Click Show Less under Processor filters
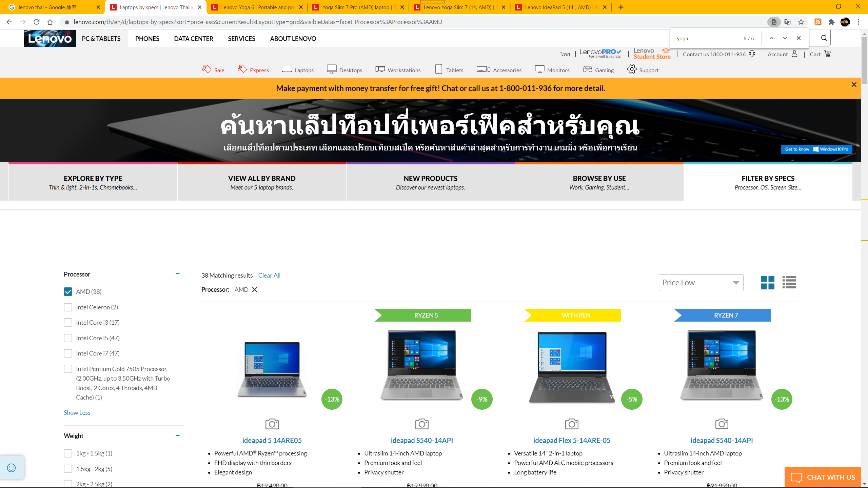The height and width of the screenshot is (488, 868). point(77,412)
